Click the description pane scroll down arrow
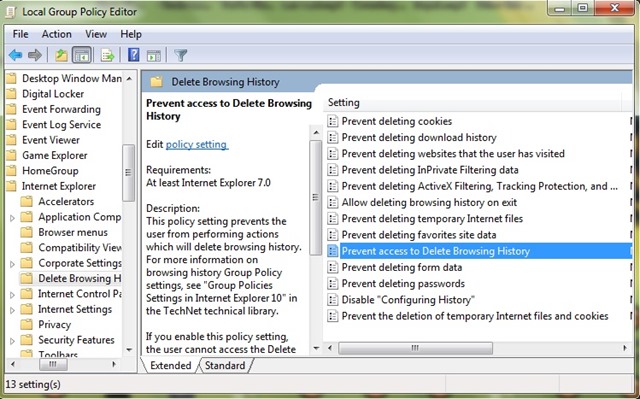 (x=316, y=348)
